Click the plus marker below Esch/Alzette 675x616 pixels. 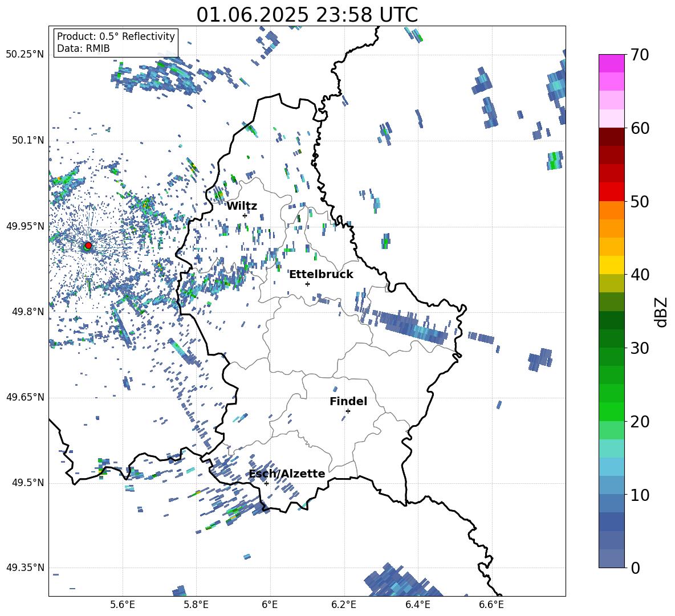point(266,483)
